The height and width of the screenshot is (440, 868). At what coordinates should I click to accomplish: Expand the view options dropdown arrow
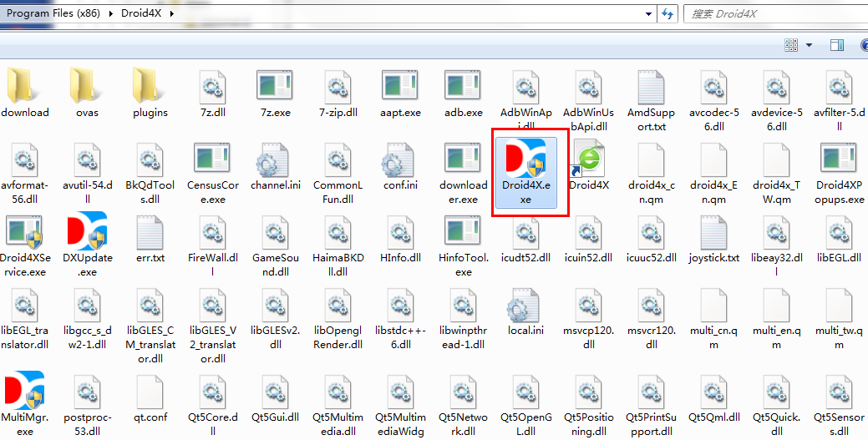(810, 45)
